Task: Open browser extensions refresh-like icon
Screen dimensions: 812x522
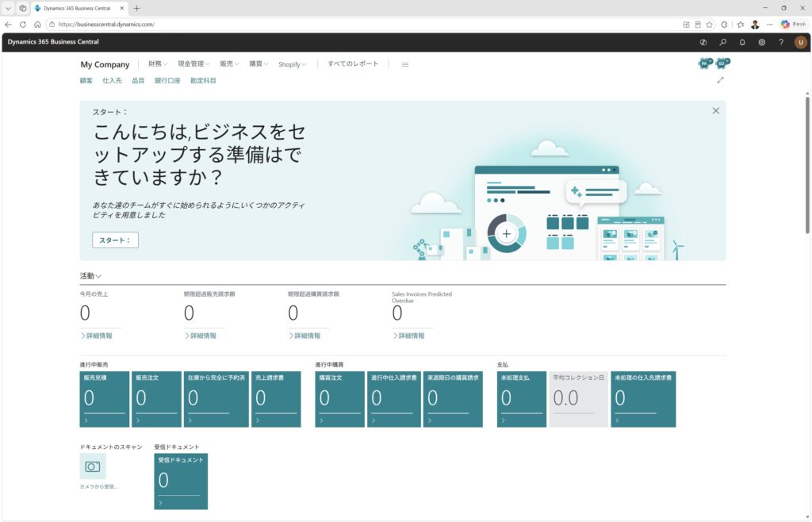Action: click(724, 25)
